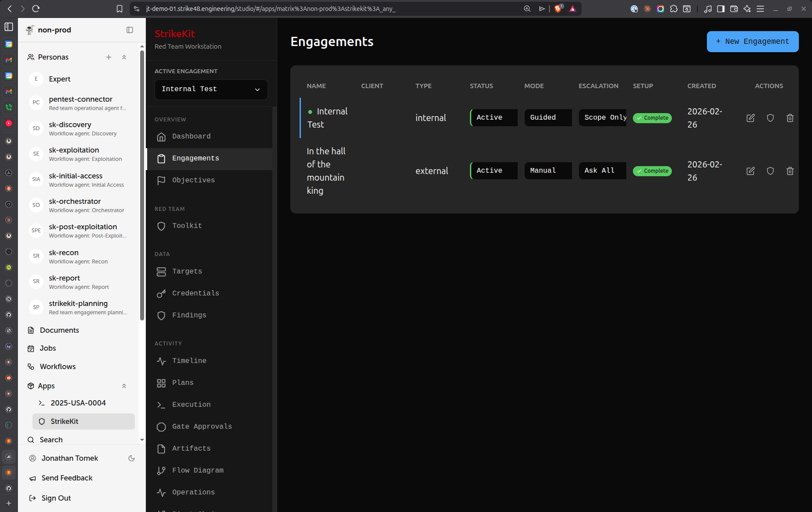Viewport: 812px width, 512px height.
Task: View the Timeline activity
Action: (209, 361)
